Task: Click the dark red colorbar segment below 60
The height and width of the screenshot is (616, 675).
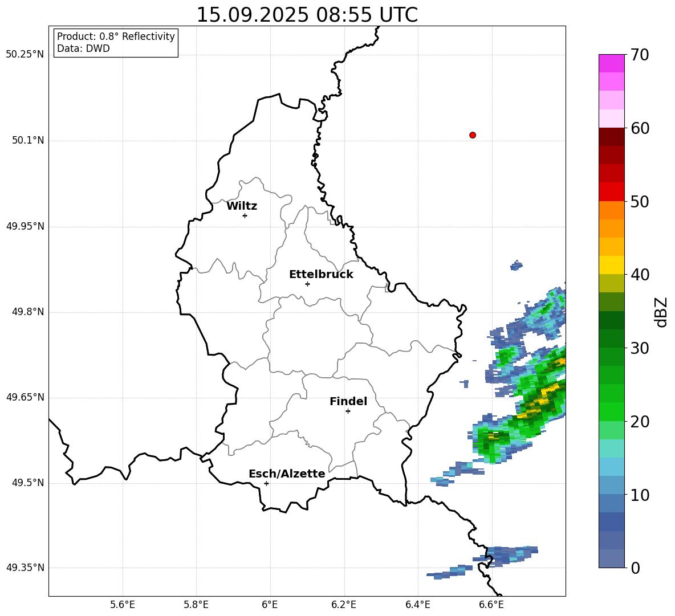Action: click(611, 137)
